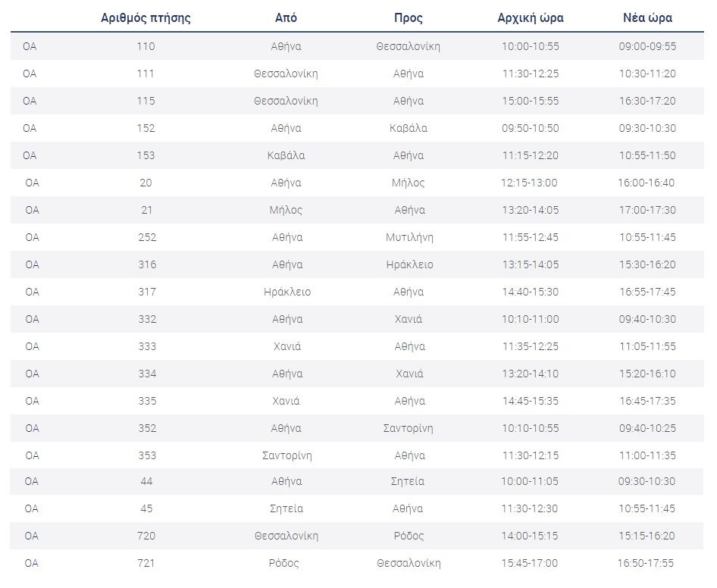Click the 'Προς' column header
Viewport: 717px width, 588px height.
pyautogui.click(x=408, y=18)
